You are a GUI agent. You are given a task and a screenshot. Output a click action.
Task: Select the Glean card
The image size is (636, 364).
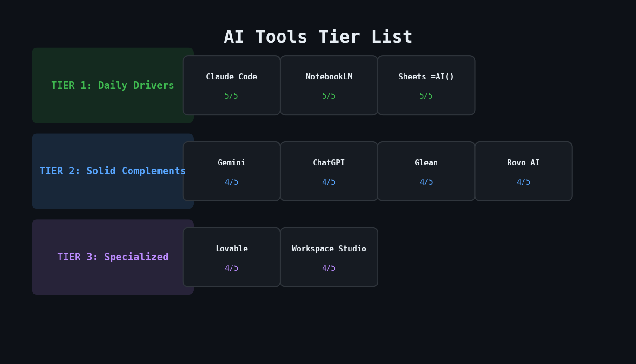pos(426,171)
